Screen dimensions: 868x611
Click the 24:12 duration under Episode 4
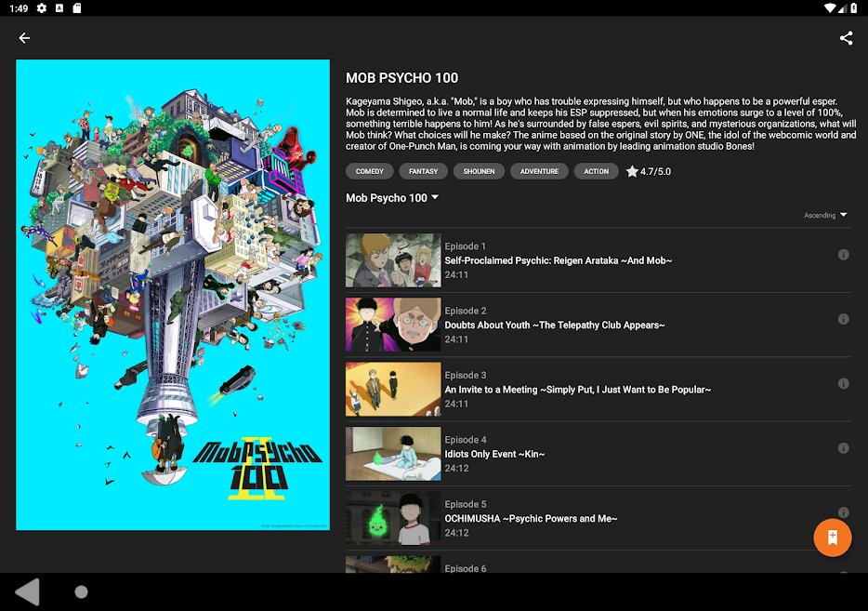(x=456, y=468)
